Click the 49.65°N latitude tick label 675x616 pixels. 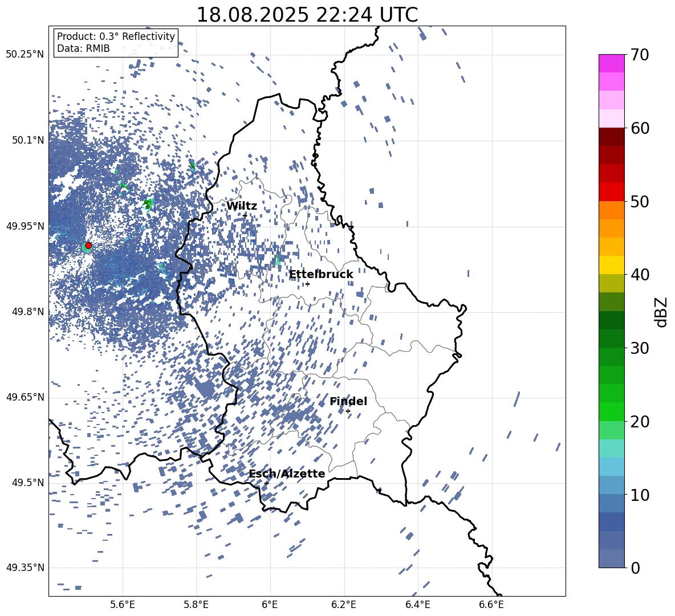click(25, 397)
